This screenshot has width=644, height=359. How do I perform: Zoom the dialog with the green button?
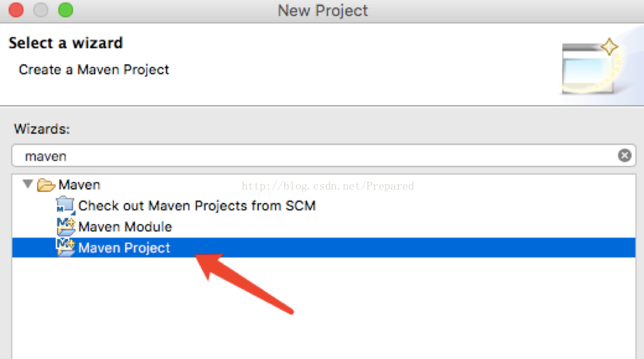[x=66, y=10]
